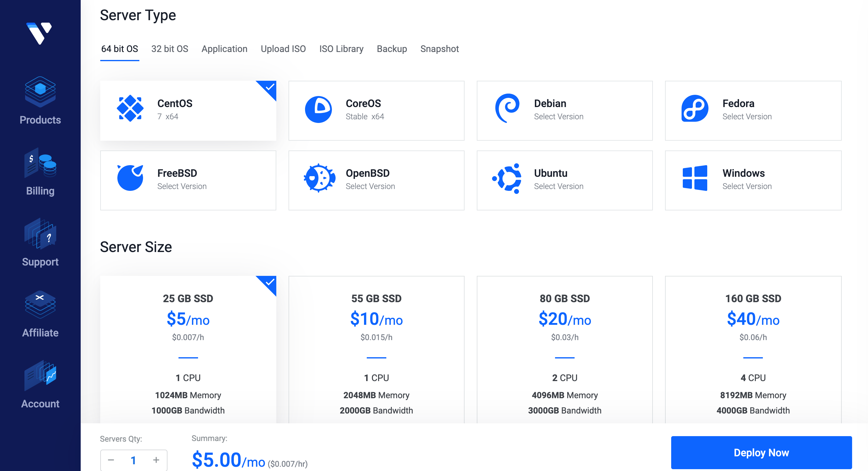Select the CoreOS Stable x64 card
This screenshot has height=471, width=868.
[376, 111]
